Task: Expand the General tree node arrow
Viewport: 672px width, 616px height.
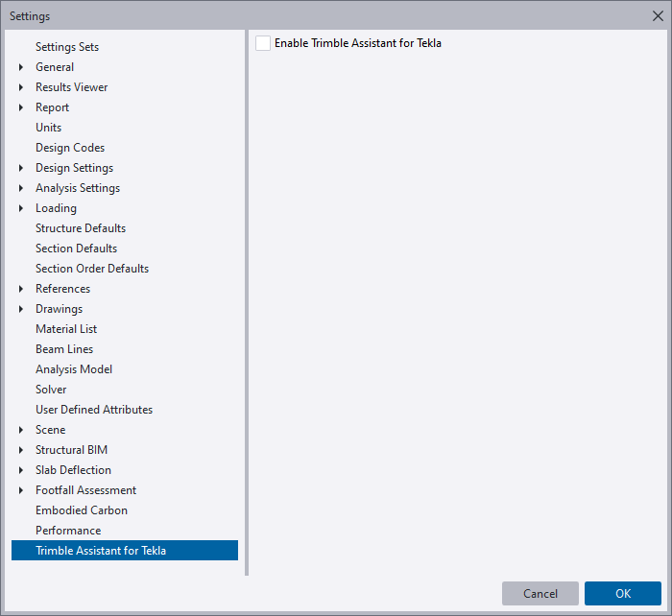Action: tap(20, 67)
